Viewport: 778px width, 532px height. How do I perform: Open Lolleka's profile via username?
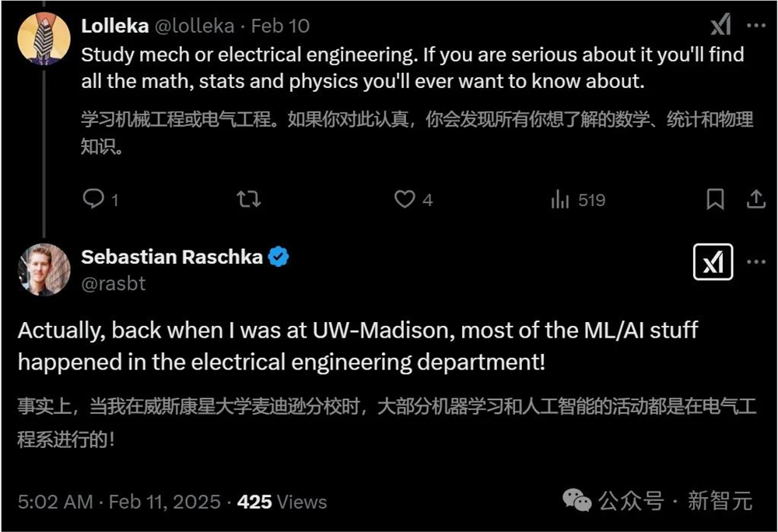[194, 25]
